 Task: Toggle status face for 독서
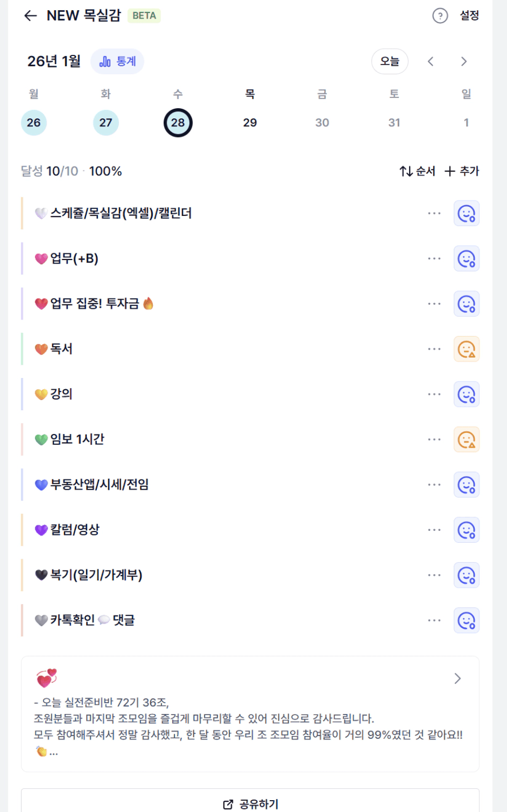point(466,349)
